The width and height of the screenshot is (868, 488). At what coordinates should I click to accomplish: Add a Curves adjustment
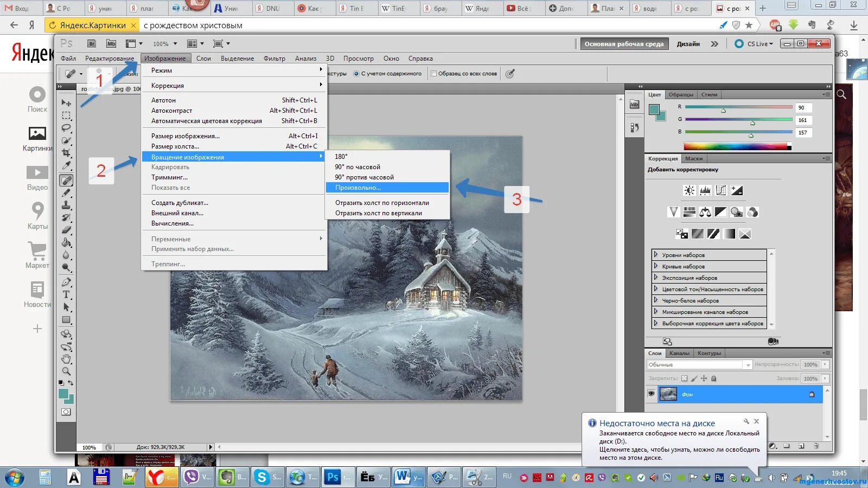721,190
